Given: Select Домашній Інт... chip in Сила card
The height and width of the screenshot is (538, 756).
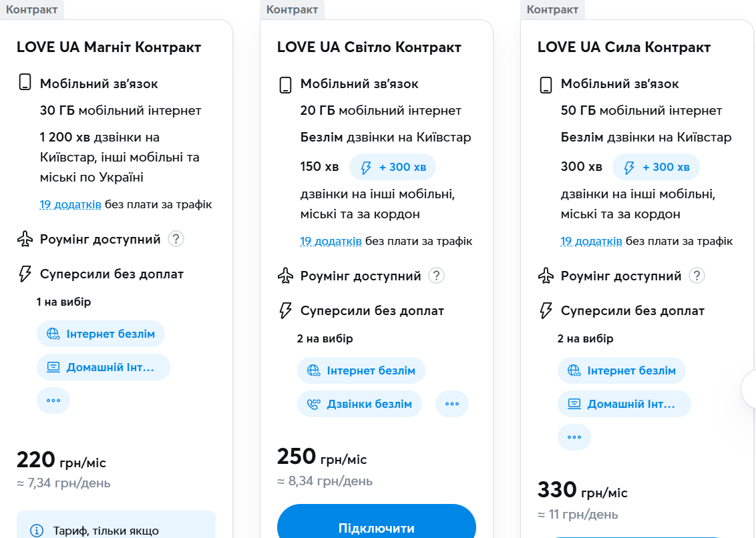Looking at the screenshot, I should (x=624, y=404).
